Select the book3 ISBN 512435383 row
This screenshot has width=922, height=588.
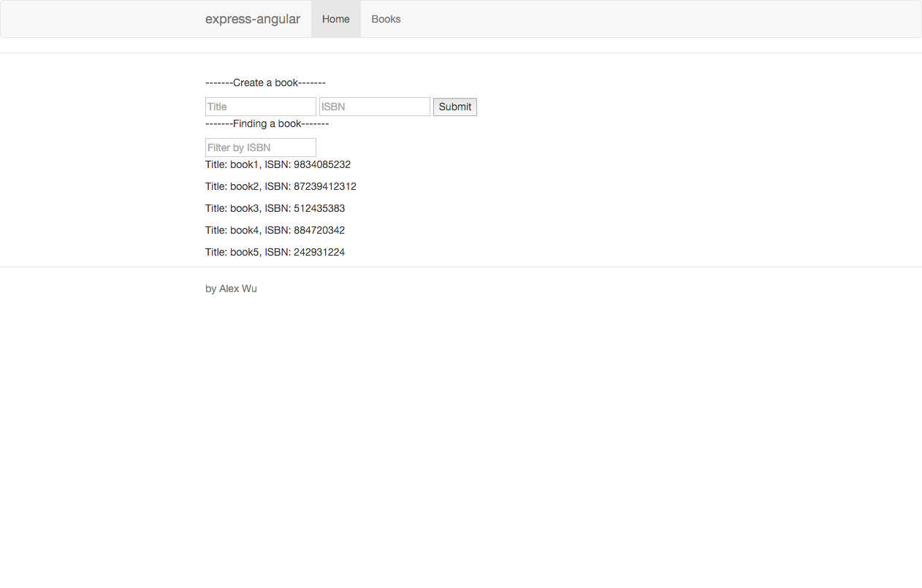click(275, 208)
